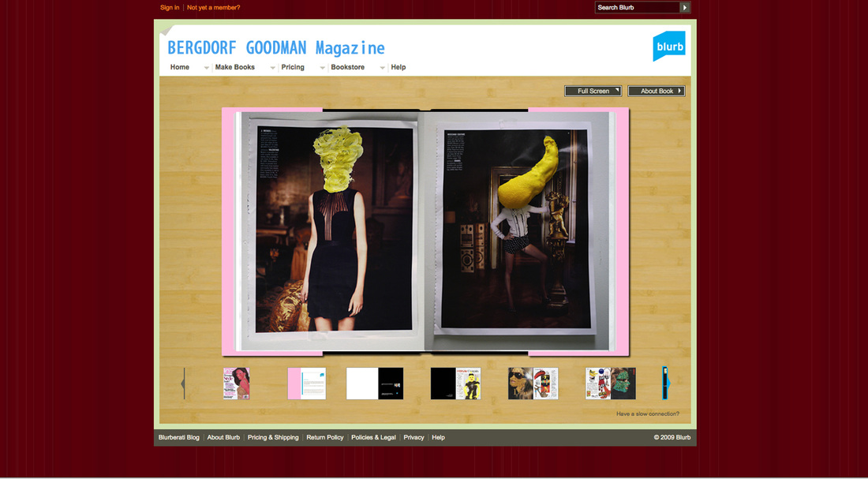This screenshot has width=868, height=479.
Task: Click the BERGDORF GOODMAN Magazine title
Action: click(275, 48)
